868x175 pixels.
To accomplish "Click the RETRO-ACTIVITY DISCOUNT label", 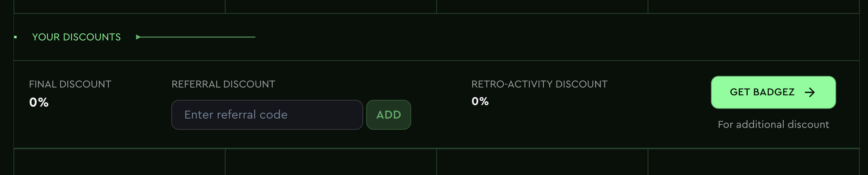I will tap(539, 84).
